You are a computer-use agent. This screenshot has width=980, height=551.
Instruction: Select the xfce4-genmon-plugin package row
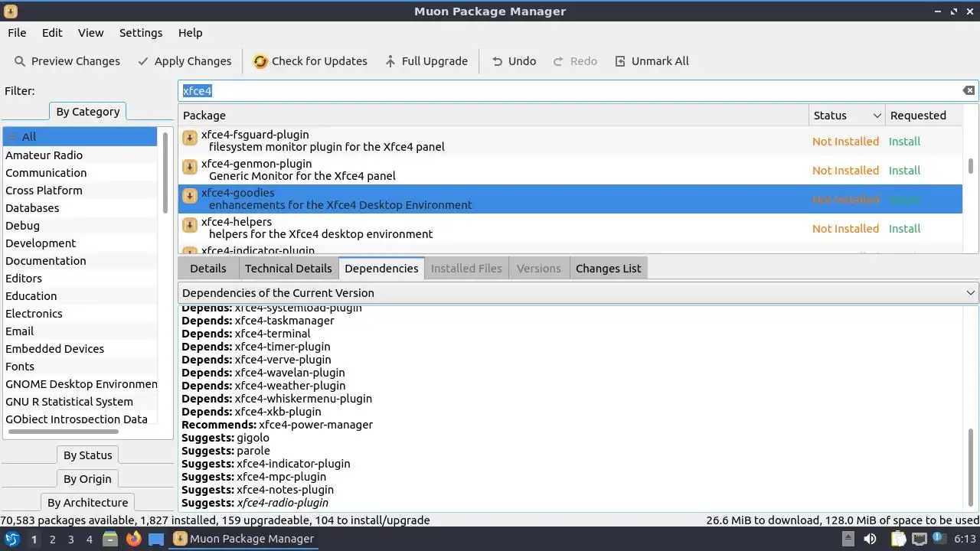570,170
